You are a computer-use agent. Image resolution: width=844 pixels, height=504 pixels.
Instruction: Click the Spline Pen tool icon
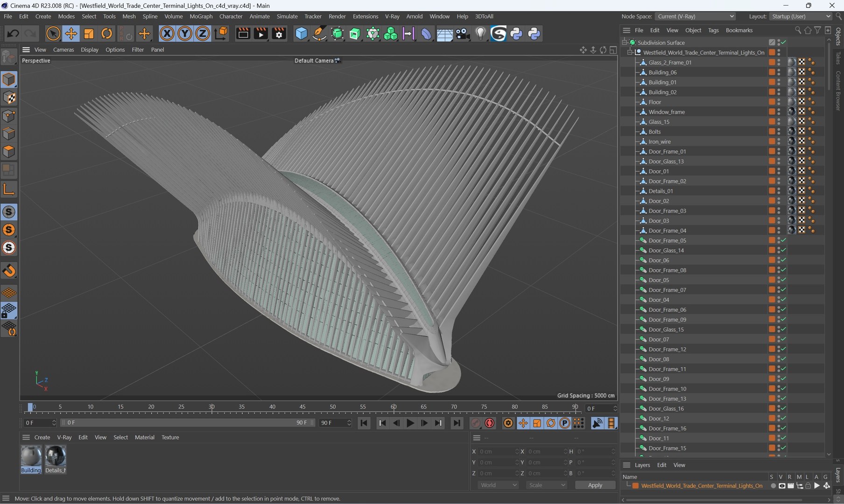[319, 33]
